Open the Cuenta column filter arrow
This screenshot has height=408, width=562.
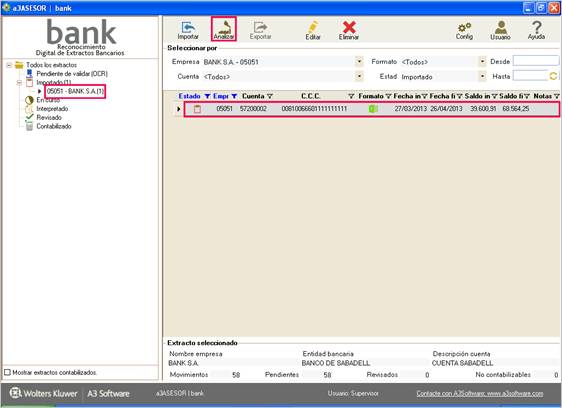tap(270, 96)
